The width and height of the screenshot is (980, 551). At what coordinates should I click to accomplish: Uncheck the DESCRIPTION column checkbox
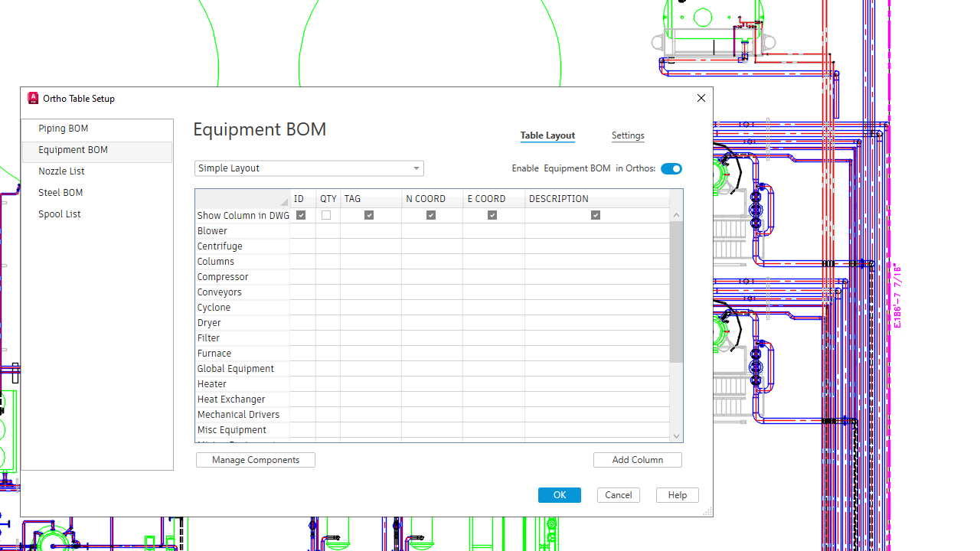(595, 215)
